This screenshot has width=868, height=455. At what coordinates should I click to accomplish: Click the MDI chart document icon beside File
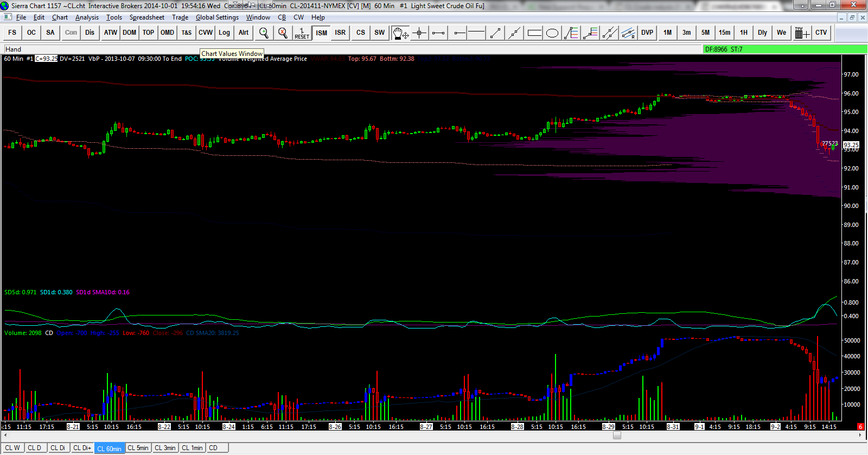(x=8, y=17)
